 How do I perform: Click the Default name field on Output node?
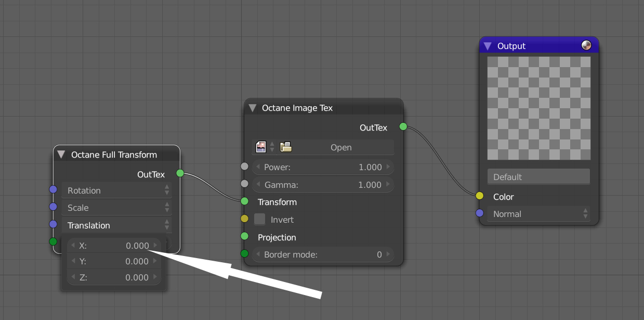tap(538, 177)
